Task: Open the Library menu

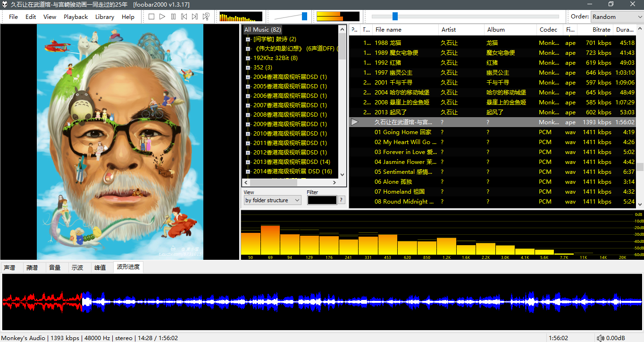Action: pos(104,17)
